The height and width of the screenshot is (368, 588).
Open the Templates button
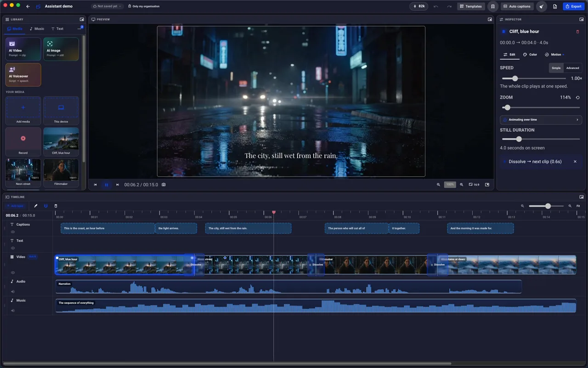click(471, 6)
